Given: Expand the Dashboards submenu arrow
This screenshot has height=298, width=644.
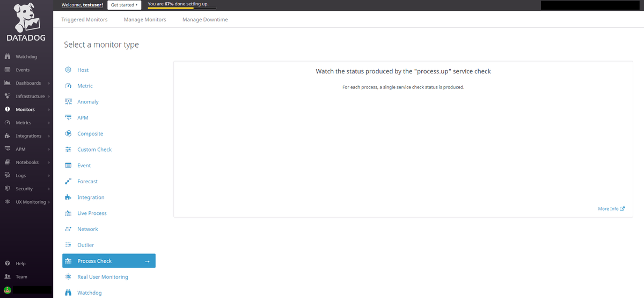Looking at the screenshot, I should [x=49, y=83].
